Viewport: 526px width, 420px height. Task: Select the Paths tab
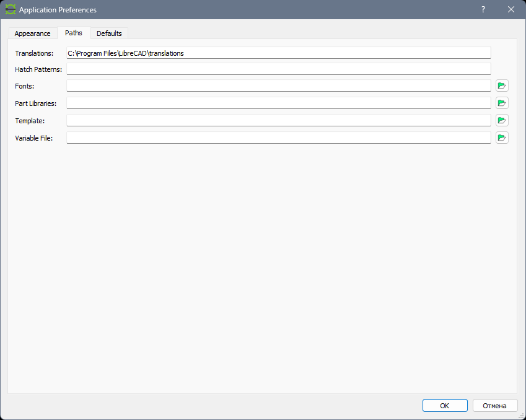coord(74,33)
